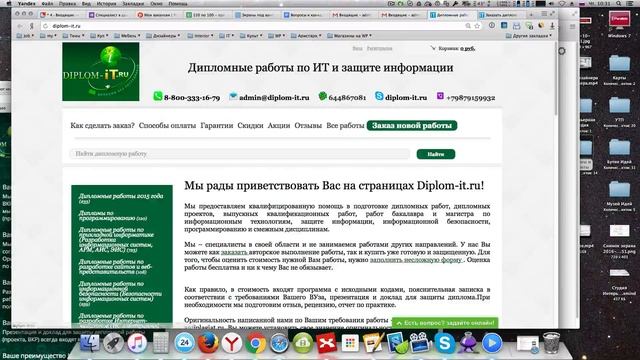640x360 pixels.
Task: Launch Yandex Browser from the dock
Action: click(x=232, y=343)
